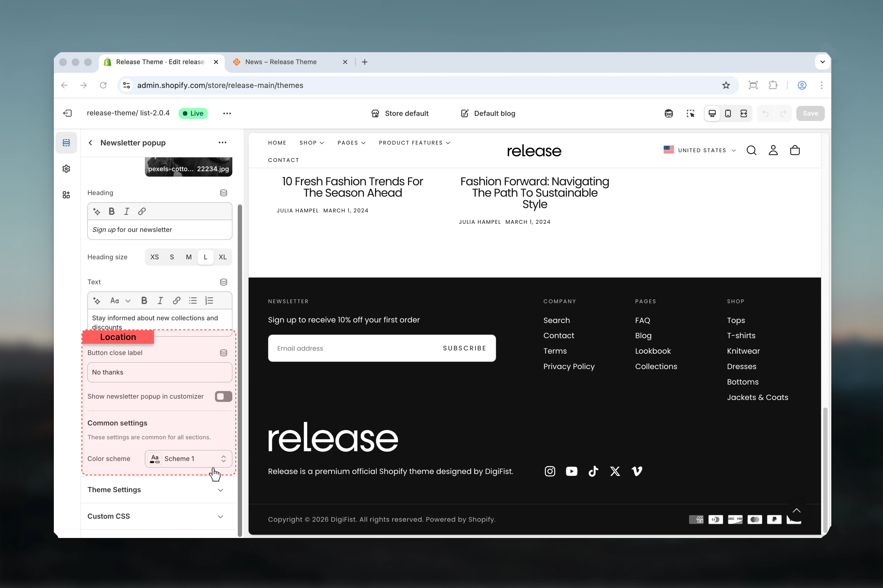Open the Color scheme dropdown

pos(188,459)
